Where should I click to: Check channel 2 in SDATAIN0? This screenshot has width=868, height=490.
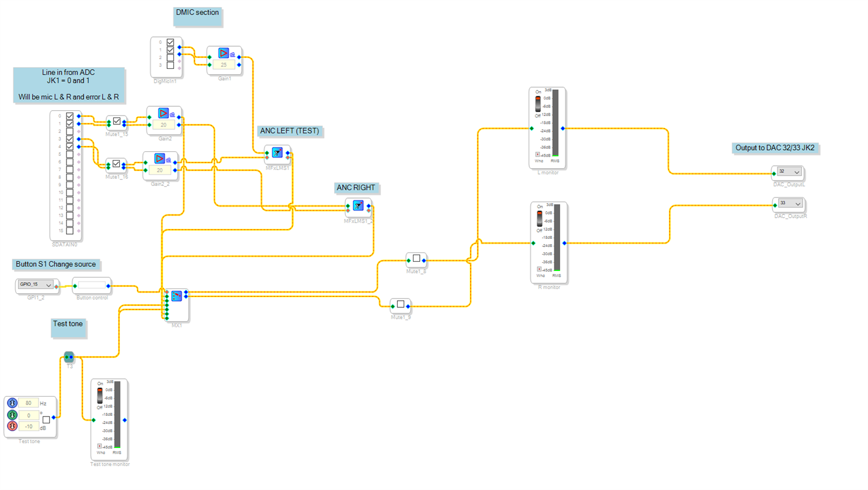pos(70,131)
